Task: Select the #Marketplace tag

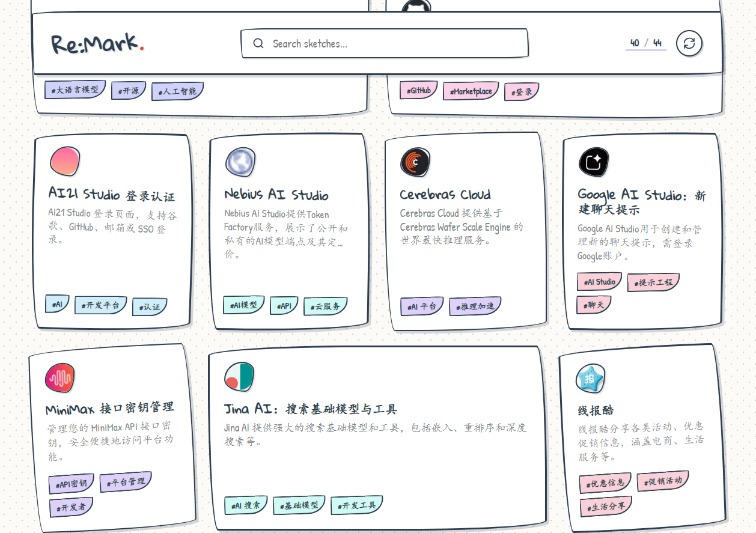Action: [471, 91]
